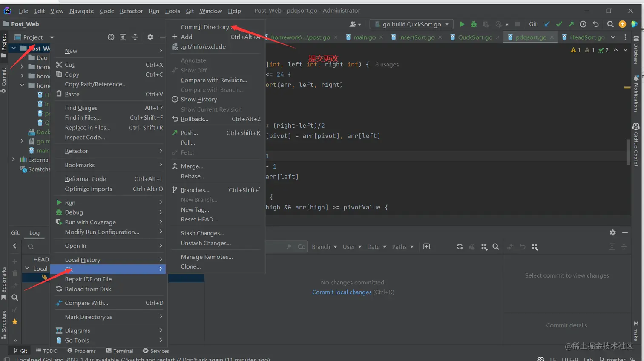Open the TODO tool window button

pyautogui.click(x=47, y=351)
